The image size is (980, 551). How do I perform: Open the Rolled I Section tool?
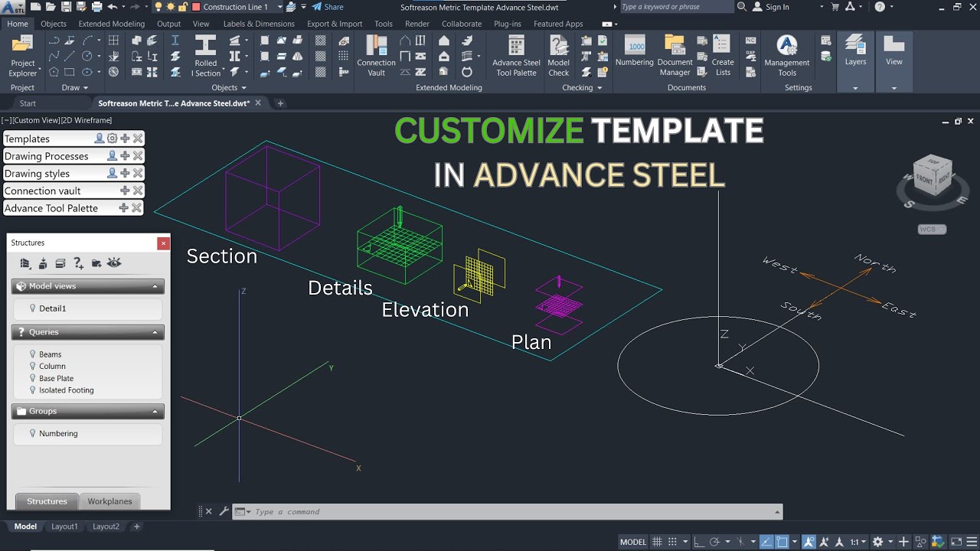coord(205,56)
